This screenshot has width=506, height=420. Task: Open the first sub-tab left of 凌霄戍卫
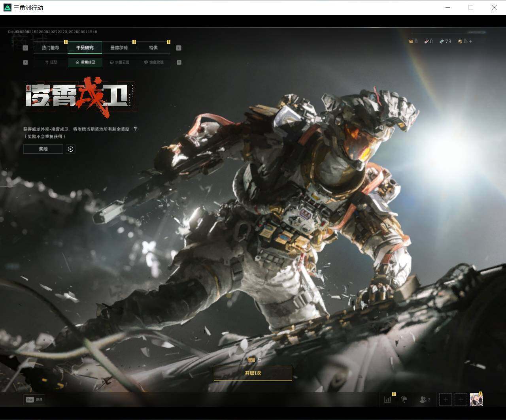[51, 62]
